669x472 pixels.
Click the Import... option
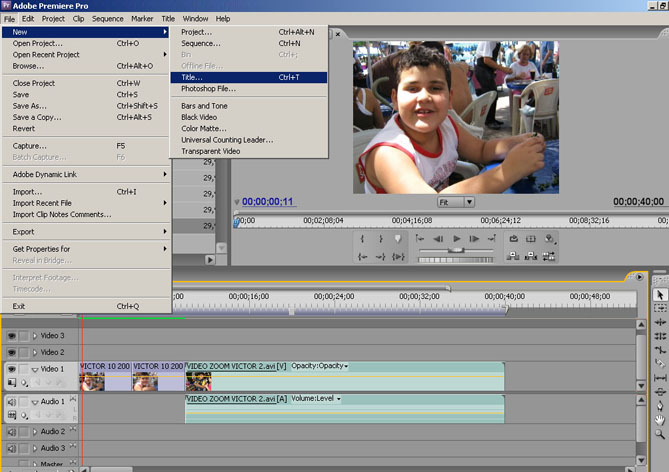point(27,191)
